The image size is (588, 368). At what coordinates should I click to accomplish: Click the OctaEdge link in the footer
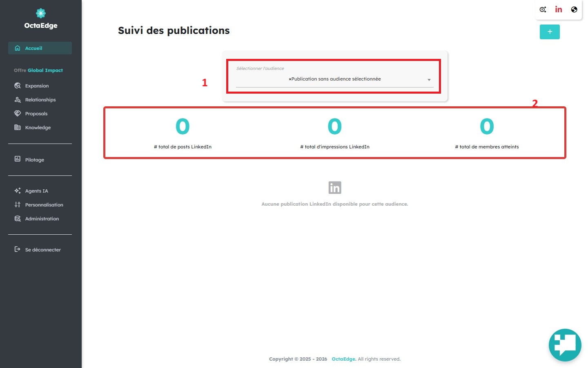(x=344, y=359)
